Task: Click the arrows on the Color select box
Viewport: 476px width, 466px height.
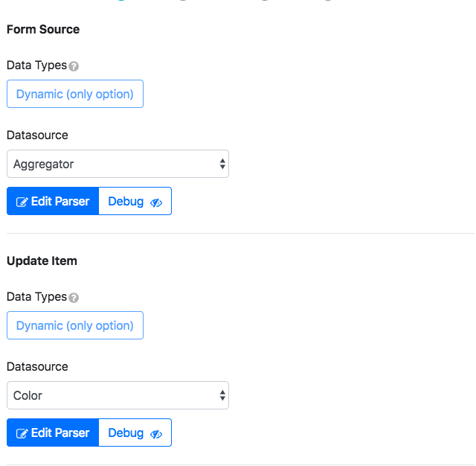Action: click(222, 396)
